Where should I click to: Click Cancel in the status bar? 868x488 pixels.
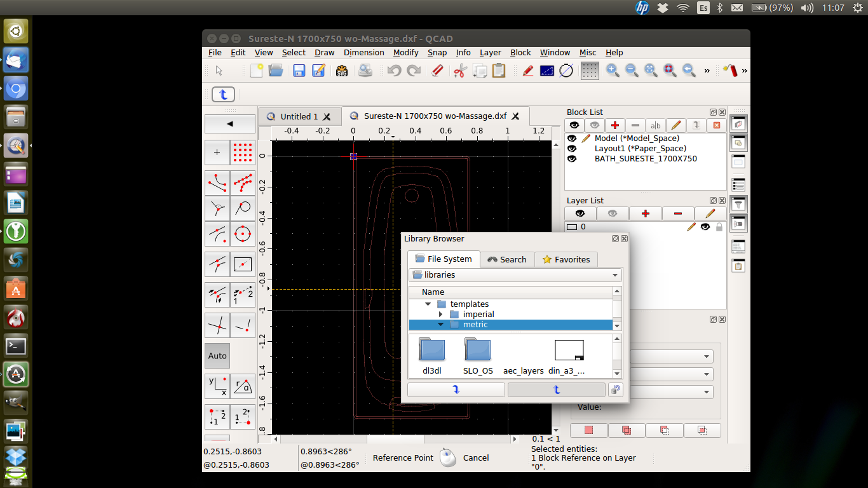click(x=475, y=457)
